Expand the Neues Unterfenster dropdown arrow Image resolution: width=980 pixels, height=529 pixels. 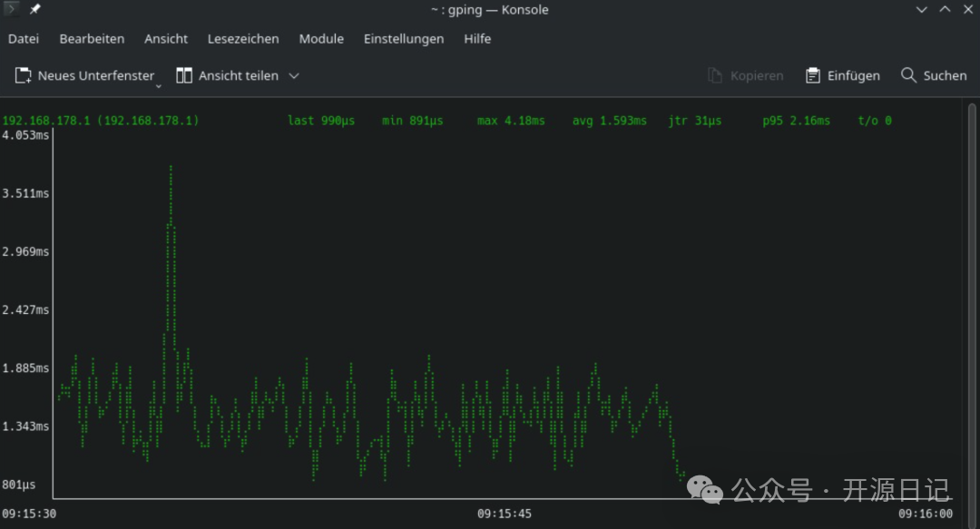[x=158, y=85]
